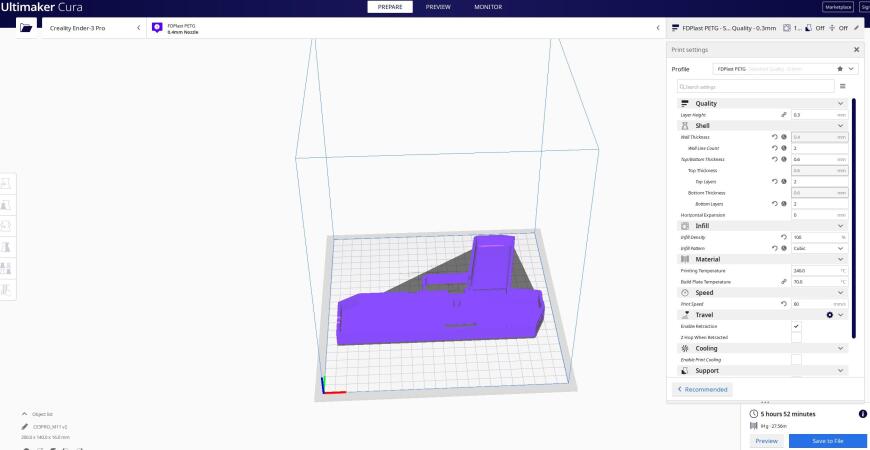The height and width of the screenshot is (450, 870).
Task: Click the print settings panel scrollbar
Action: tap(854, 218)
